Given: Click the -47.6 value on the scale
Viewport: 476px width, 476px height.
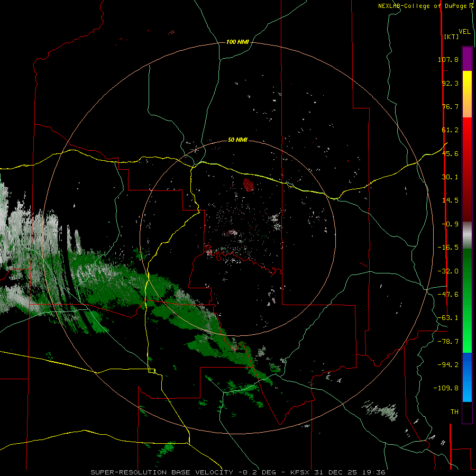Looking at the screenshot, I should point(448,295).
